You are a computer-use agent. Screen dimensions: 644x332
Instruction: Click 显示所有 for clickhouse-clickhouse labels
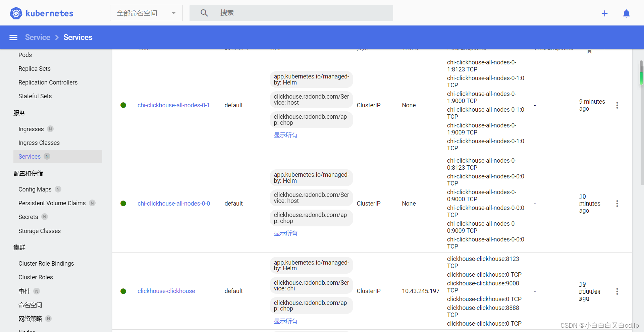coord(285,321)
